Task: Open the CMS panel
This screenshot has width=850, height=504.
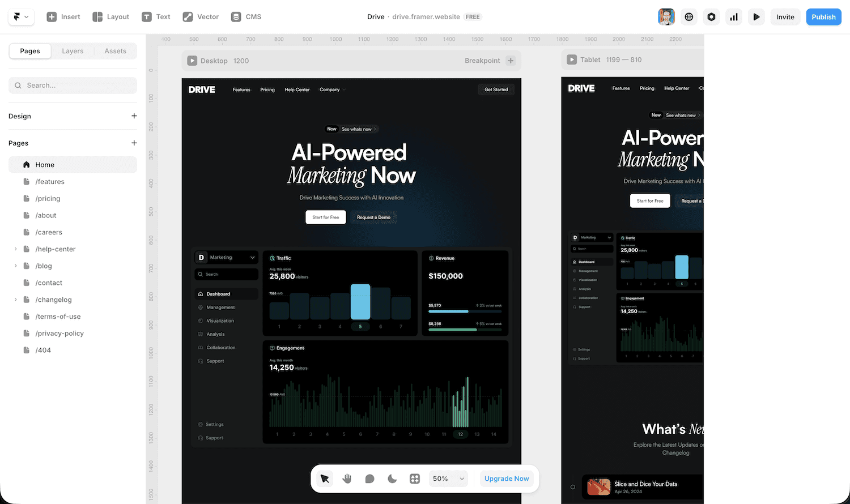Action: [x=246, y=17]
